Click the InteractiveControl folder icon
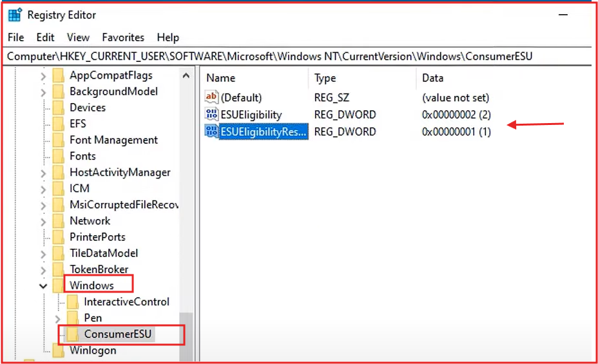The height and width of the screenshot is (364, 598). (73, 302)
